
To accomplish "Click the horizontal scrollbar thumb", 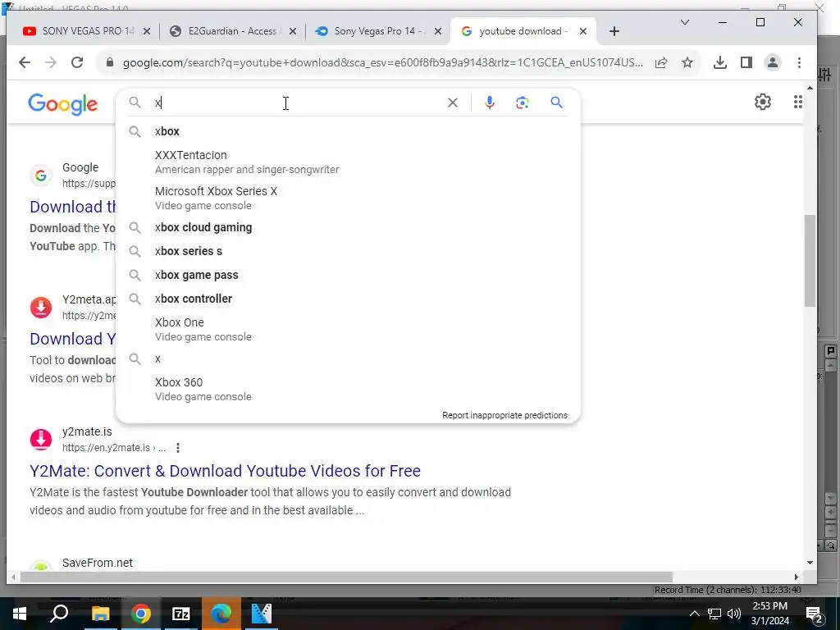I will click(x=346, y=577).
